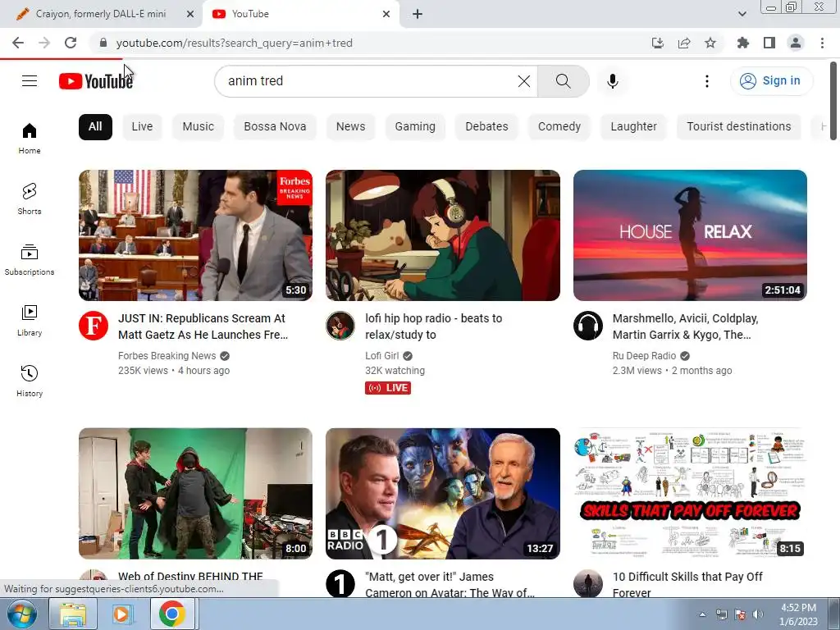
Task: Click in the YouTube search input field
Action: pos(370,81)
